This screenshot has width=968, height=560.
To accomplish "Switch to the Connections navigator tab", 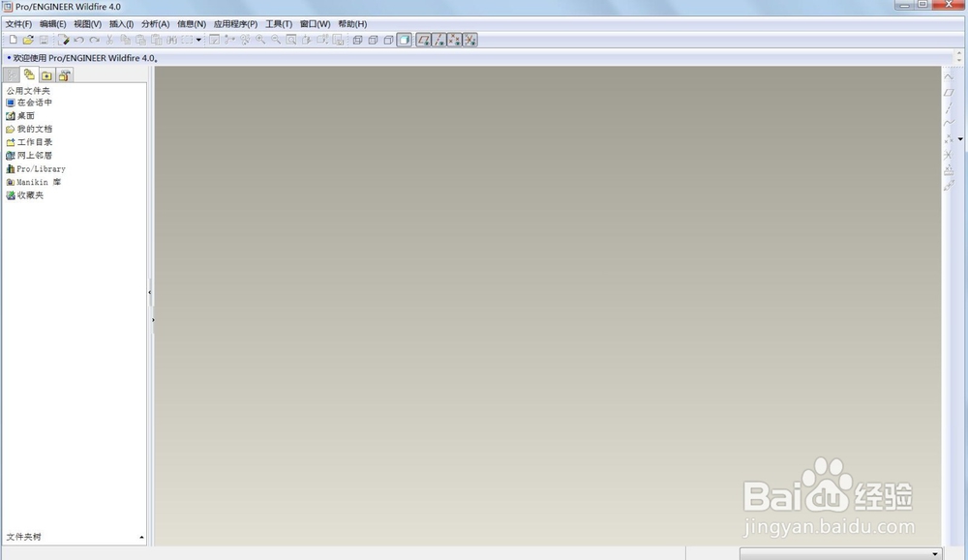I will tap(64, 75).
